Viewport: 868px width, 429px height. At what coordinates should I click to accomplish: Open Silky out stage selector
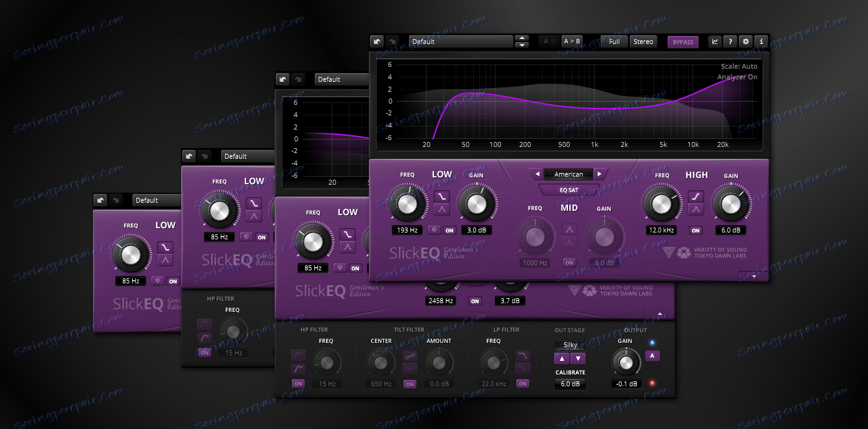tap(570, 345)
